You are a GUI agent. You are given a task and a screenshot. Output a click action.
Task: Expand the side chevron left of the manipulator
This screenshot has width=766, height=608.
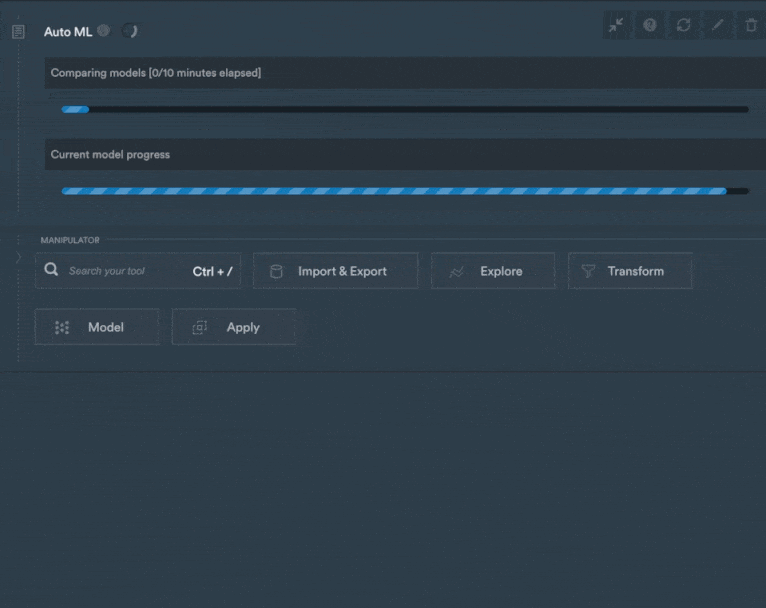coord(18,257)
